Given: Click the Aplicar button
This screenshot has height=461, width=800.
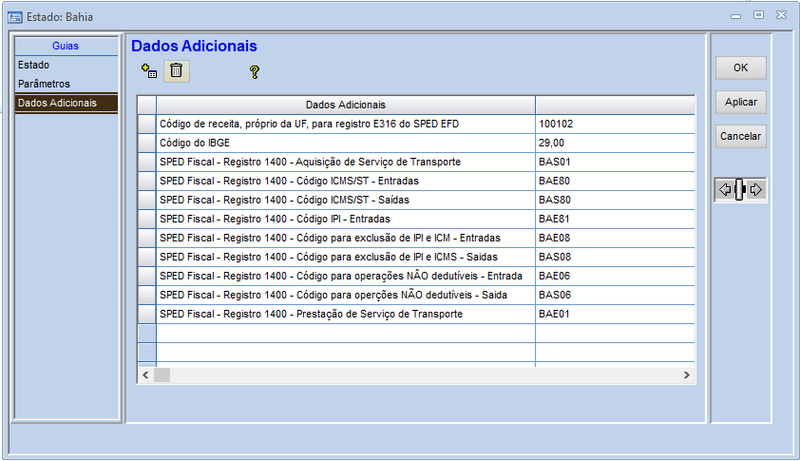Looking at the screenshot, I should [740, 102].
